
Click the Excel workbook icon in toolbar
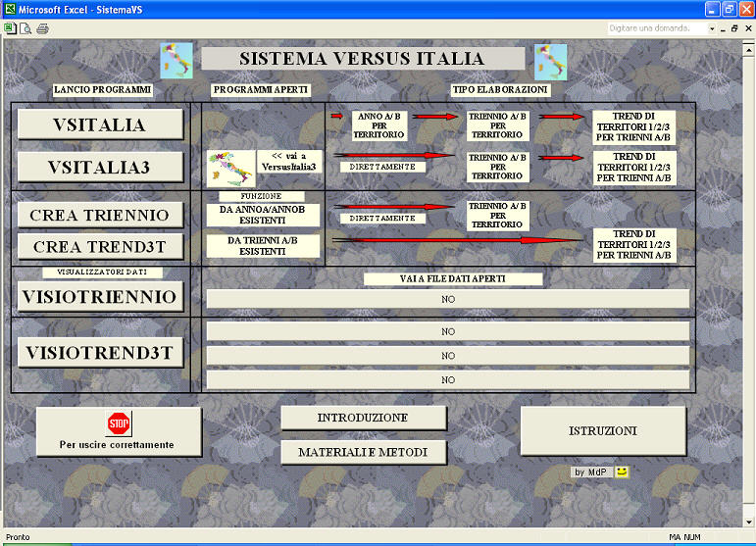coord(10,28)
